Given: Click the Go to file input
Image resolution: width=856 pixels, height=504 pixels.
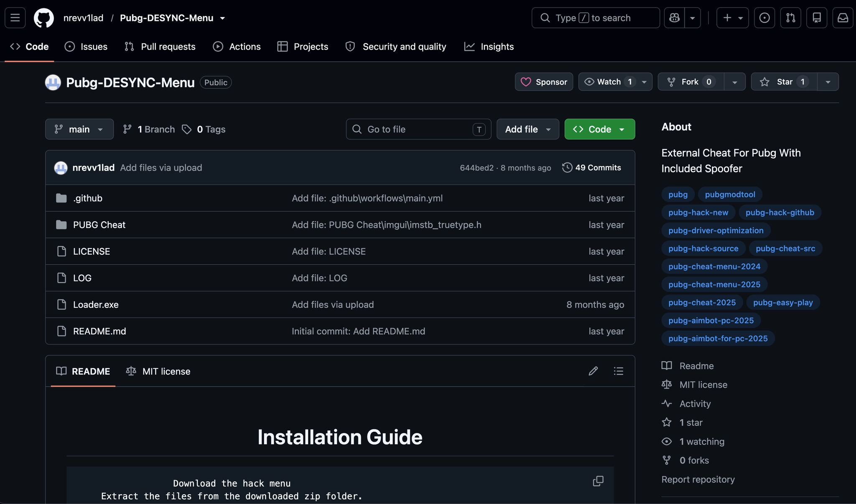Looking at the screenshot, I should coord(418,129).
